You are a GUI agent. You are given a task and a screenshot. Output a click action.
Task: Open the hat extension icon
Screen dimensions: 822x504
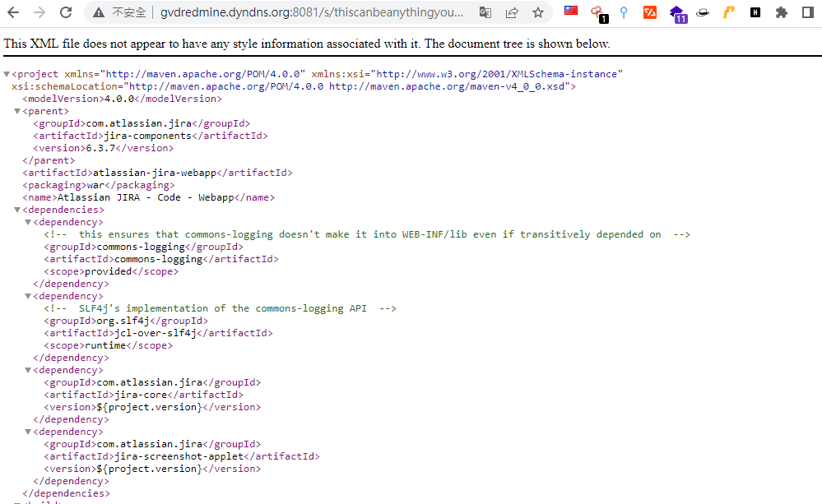tap(703, 12)
